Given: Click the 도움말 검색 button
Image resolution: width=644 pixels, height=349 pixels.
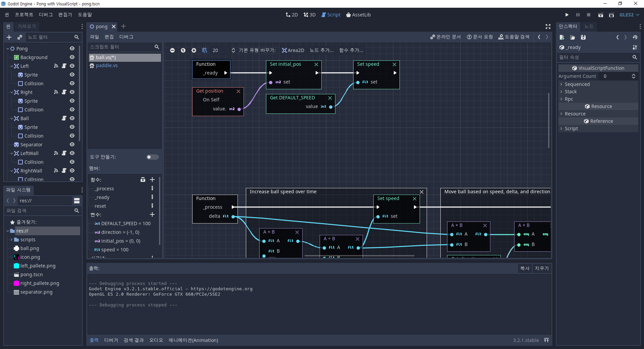Looking at the screenshot, I should (x=514, y=37).
